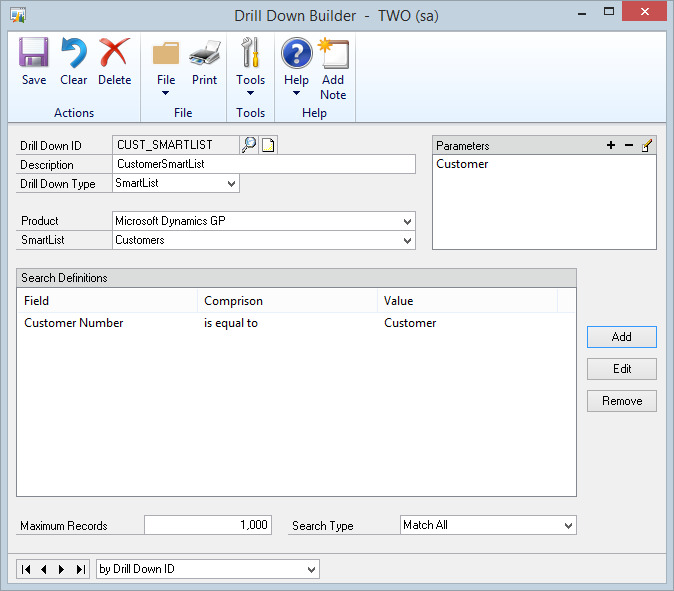Click the Edit button
The width and height of the screenshot is (674, 591).
[622, 369]
